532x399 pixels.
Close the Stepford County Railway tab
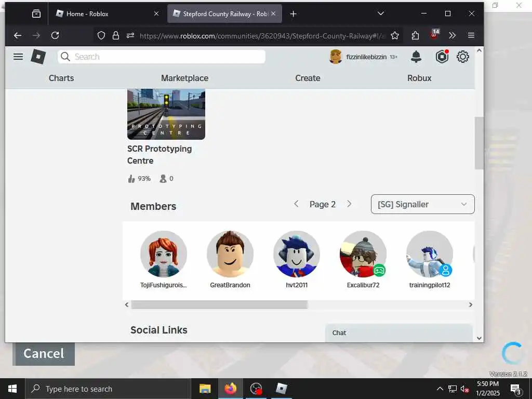[x=273, y=14]
